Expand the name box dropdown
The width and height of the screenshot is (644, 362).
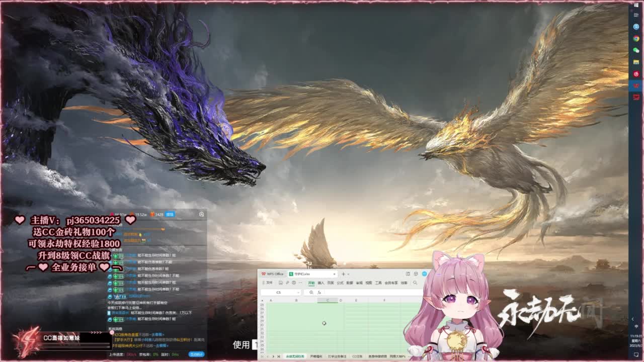(298, 292)
